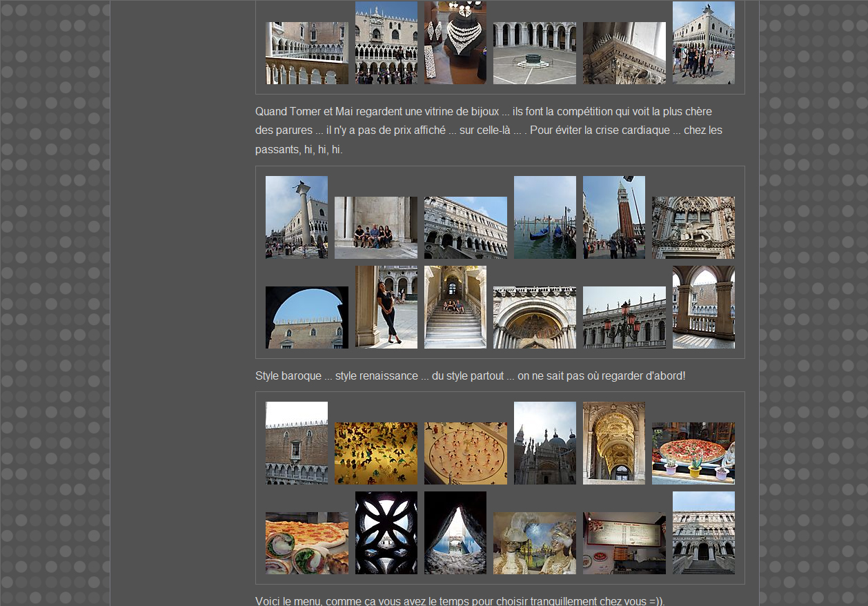Open the palace seen through dark arch photo
868x606 pixels.
point(306,317)
